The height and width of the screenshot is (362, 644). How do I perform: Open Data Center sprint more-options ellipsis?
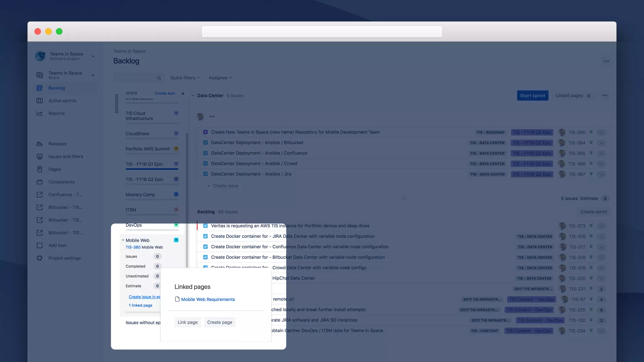(x=604, y=96)
